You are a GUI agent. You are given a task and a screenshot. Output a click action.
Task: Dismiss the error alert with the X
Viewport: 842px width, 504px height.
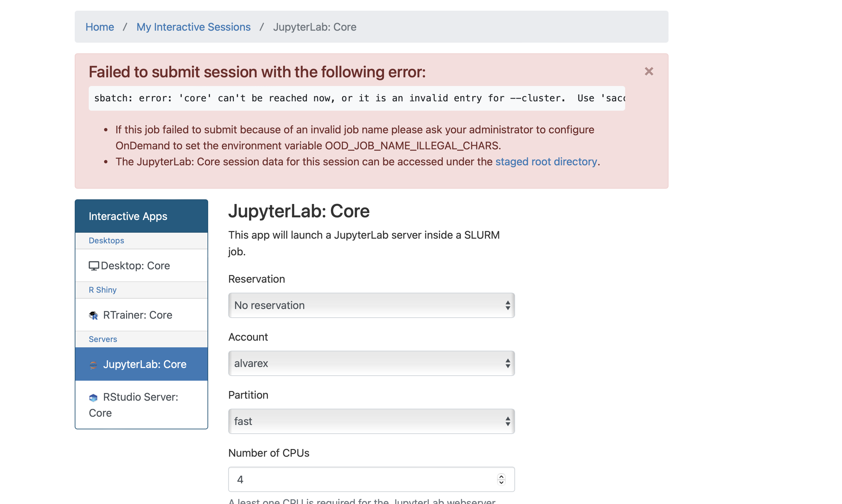[x=649, y=71]
